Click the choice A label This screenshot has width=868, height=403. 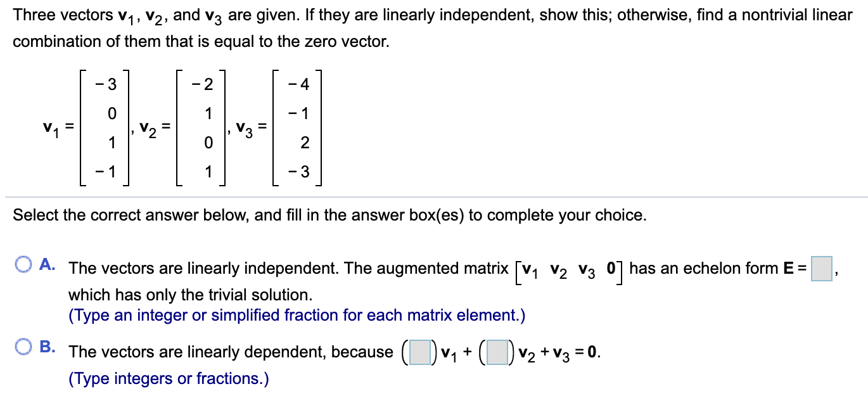point(47,264)
